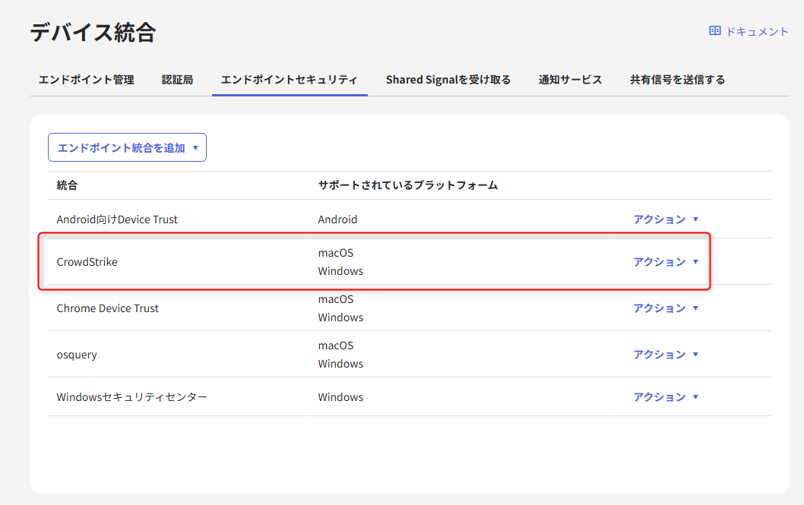Click macOS in the CrowdStrike row
Viewport: 804px width, 505px height.
click(x=336, y=253)
